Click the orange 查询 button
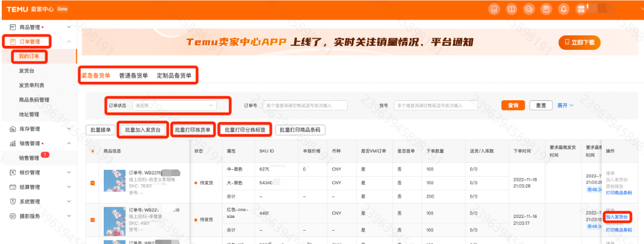This screenshot has width=644, height=244. tap(514, 105)
